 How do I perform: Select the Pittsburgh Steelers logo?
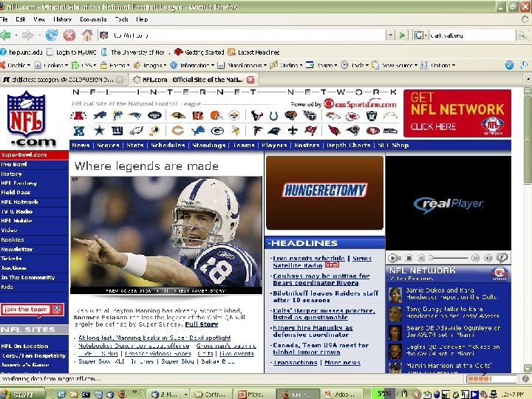[x=233, y=116]
